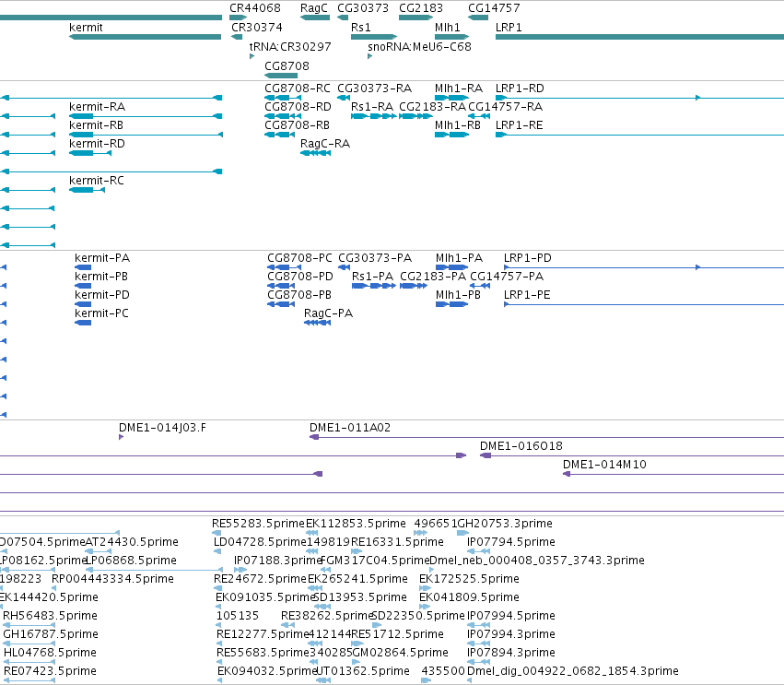Select the CG8708 gene label
Image resolution: width=784 pixels, height=685 pixels.
(287, 66)
